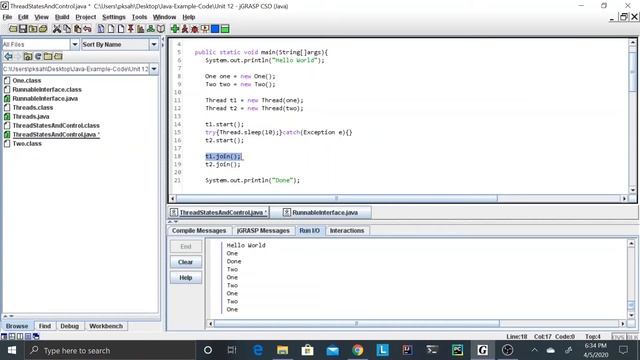
Task: Click the editor vertical scrollbar thumb
Action: pyautogui.click(x=633, y=71)
